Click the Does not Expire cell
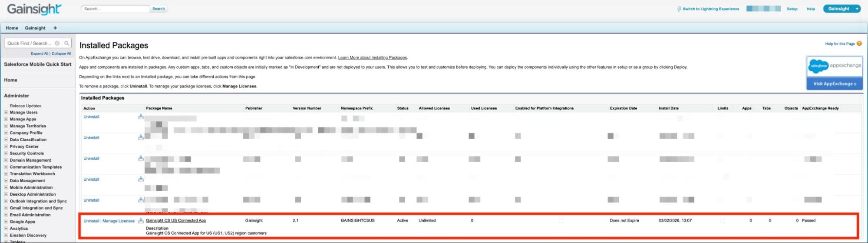868x243 pixels. click(624, 220)
